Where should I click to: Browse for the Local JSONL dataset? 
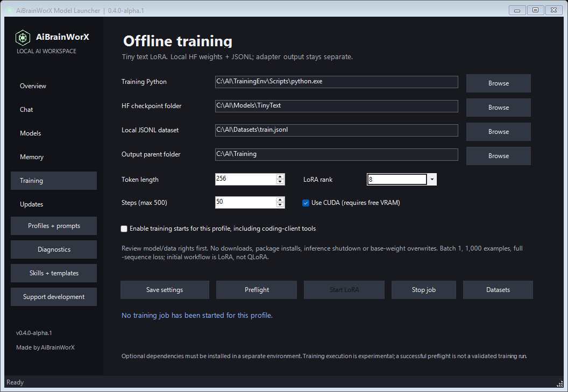coord(499,132)
